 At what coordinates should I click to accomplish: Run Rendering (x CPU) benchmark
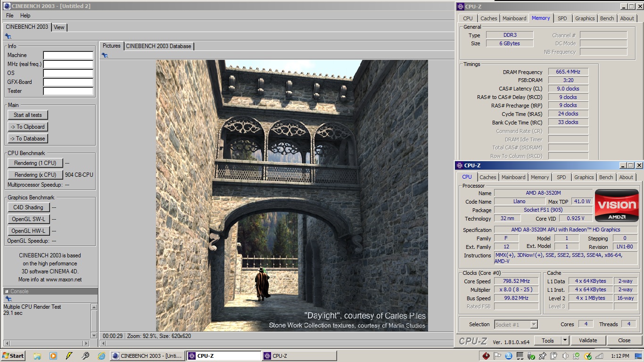click(x=35, y=175)
